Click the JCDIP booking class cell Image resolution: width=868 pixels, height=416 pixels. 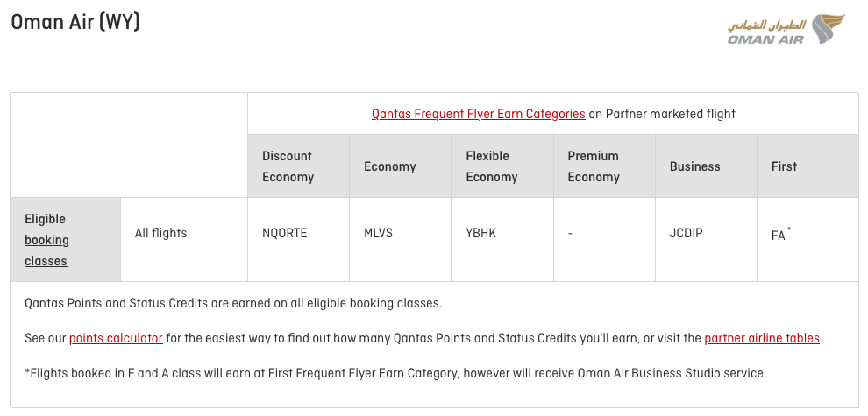pyautogui.click(x=687, y=234)
